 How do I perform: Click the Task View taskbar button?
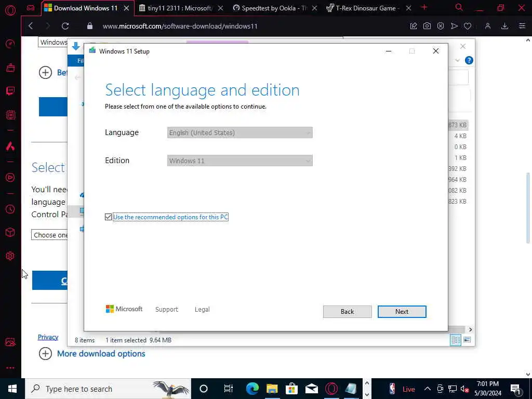[229, 389]
